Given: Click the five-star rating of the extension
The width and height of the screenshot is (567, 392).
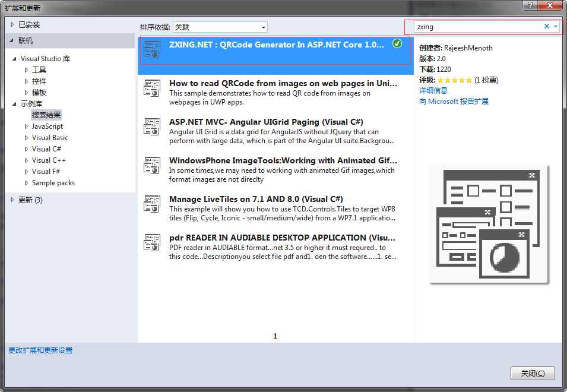Looking at the screenshot, I should [455, 80].
